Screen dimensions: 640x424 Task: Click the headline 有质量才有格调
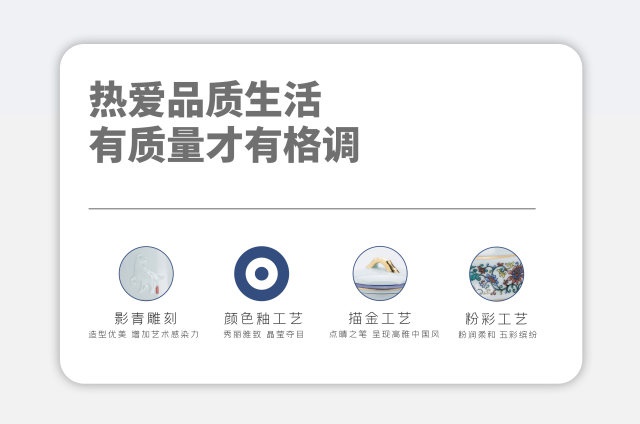coord(224,145)
